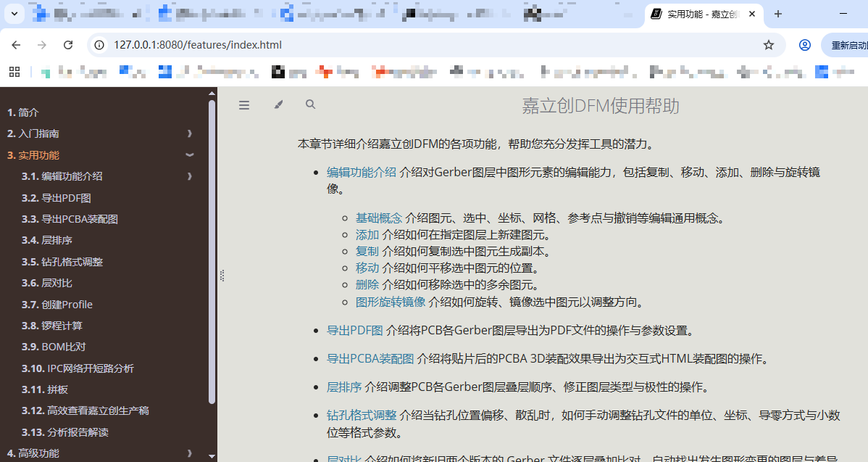Open 3.6. 层对比 sidebar entry
Viewport: 868px width, 462px height.
47,283
